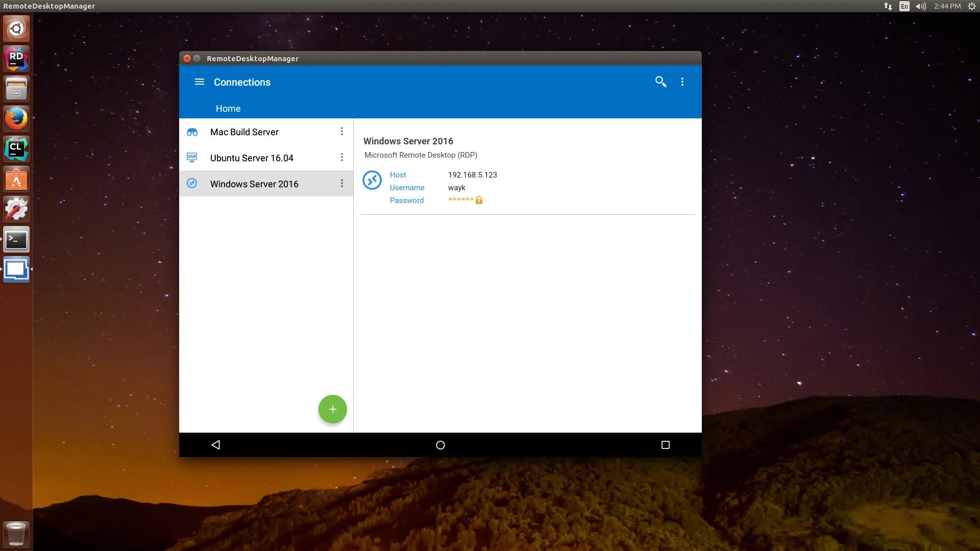Open the hamburger navigation menu
Screen dimensions: 980x551
pyautogui.click(x=200, y=82)
